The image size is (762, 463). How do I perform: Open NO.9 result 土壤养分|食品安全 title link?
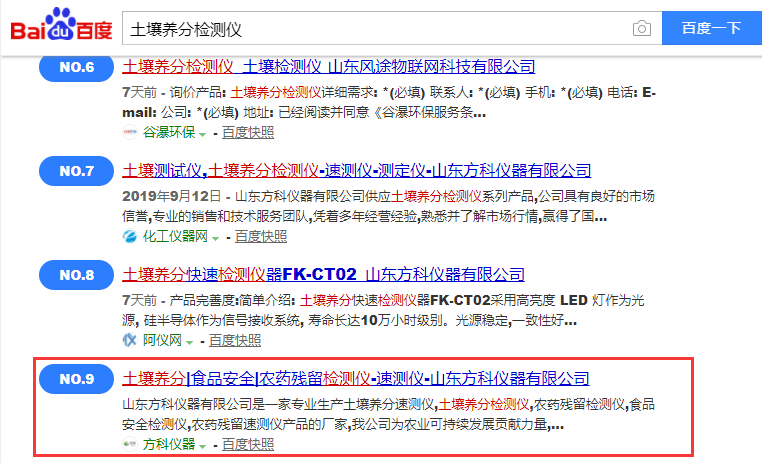pos(356,378)
